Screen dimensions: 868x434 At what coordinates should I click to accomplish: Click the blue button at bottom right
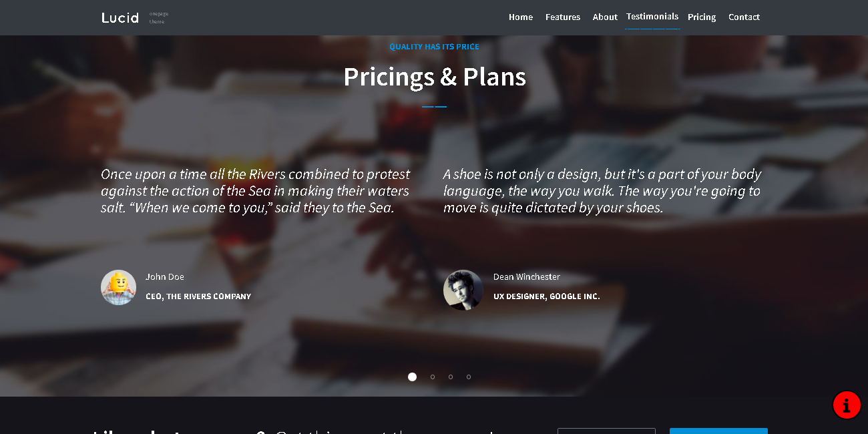coord(718,431)
